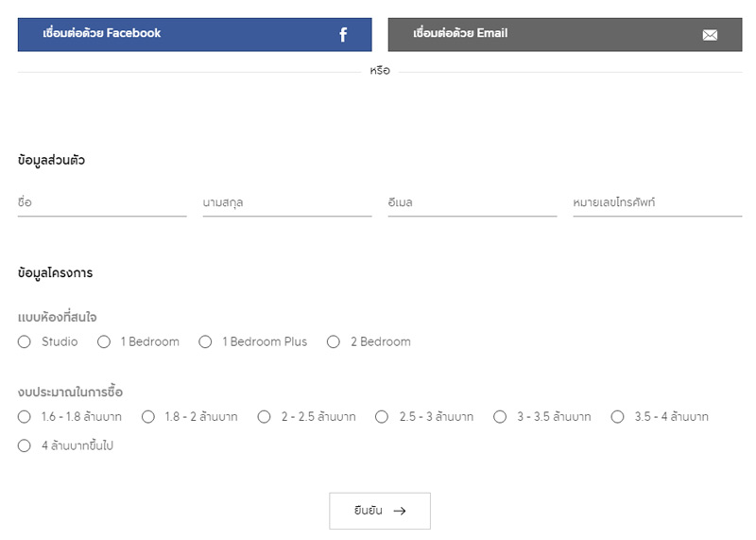
Task: Click into the อีเมล input field
Action: tap(472, 202)
